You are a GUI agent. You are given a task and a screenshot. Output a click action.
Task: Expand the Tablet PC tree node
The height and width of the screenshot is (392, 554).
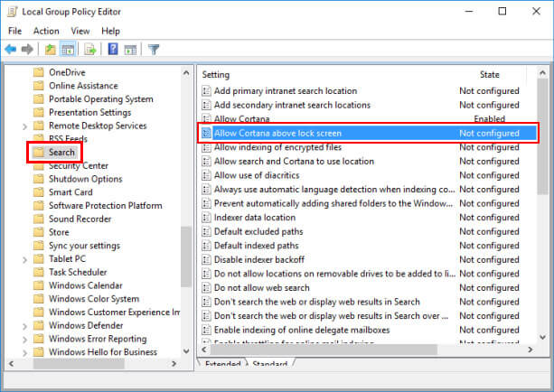tap(24, 258)
